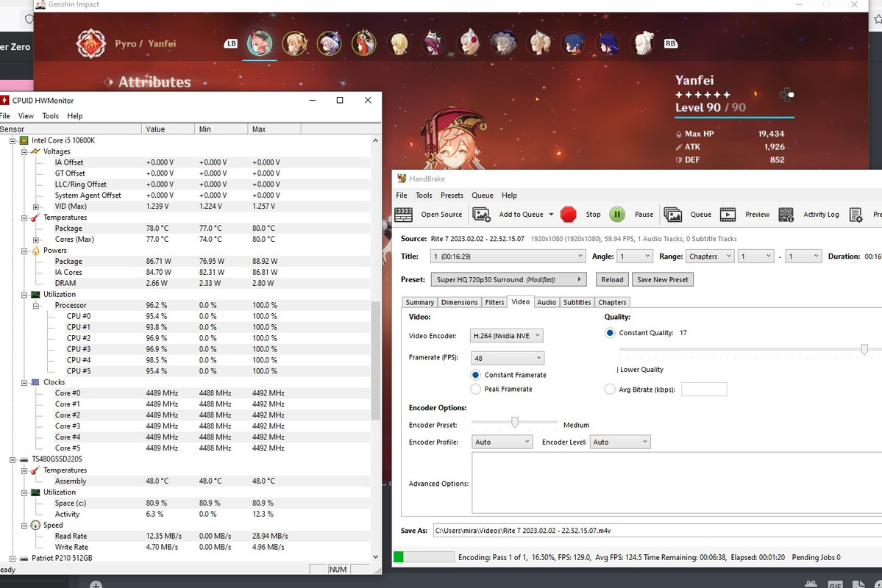Open the Queue using its stacked-images icon
The image size is (882, 588).
[x=673, y=214]
